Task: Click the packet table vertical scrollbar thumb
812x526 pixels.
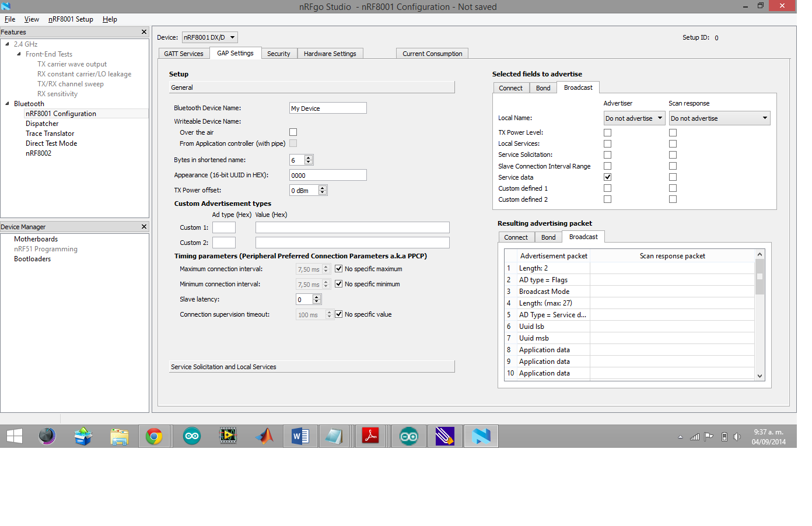Action: click(759, 276)
